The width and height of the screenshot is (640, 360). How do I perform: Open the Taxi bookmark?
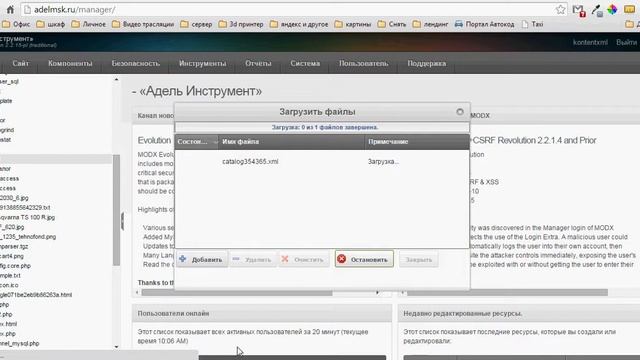coord(532,24)
